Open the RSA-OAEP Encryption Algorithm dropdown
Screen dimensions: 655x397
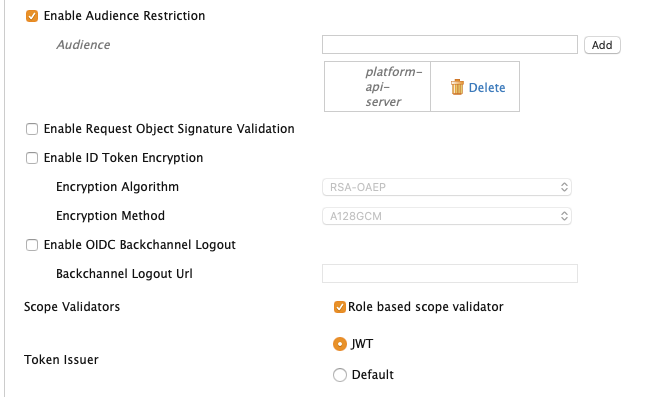tap(447, 187)
